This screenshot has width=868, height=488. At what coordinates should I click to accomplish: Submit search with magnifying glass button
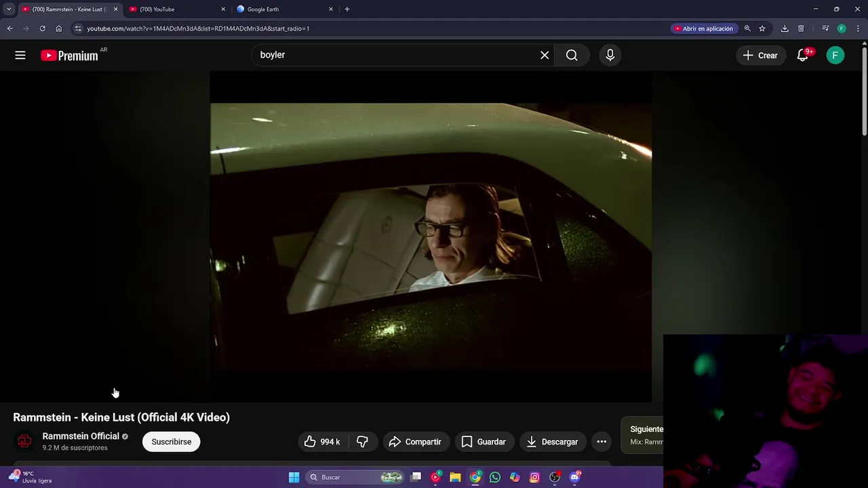572,56
